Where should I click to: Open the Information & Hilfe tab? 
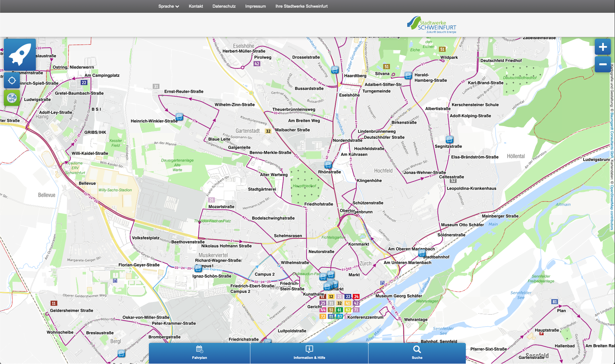309,353
